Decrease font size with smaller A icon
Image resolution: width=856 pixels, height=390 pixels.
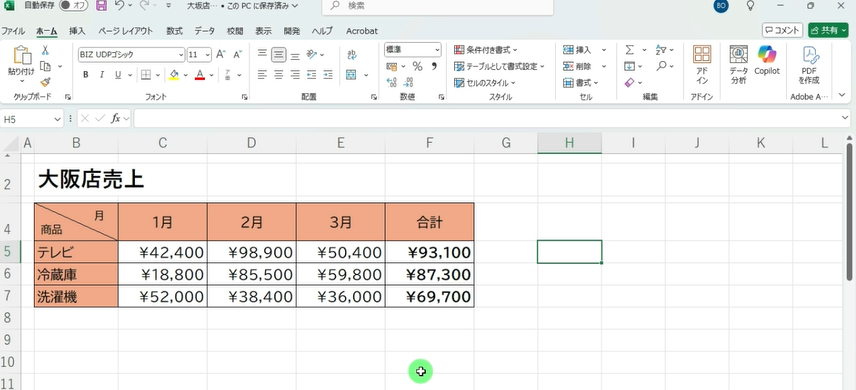tap(237, 54)
